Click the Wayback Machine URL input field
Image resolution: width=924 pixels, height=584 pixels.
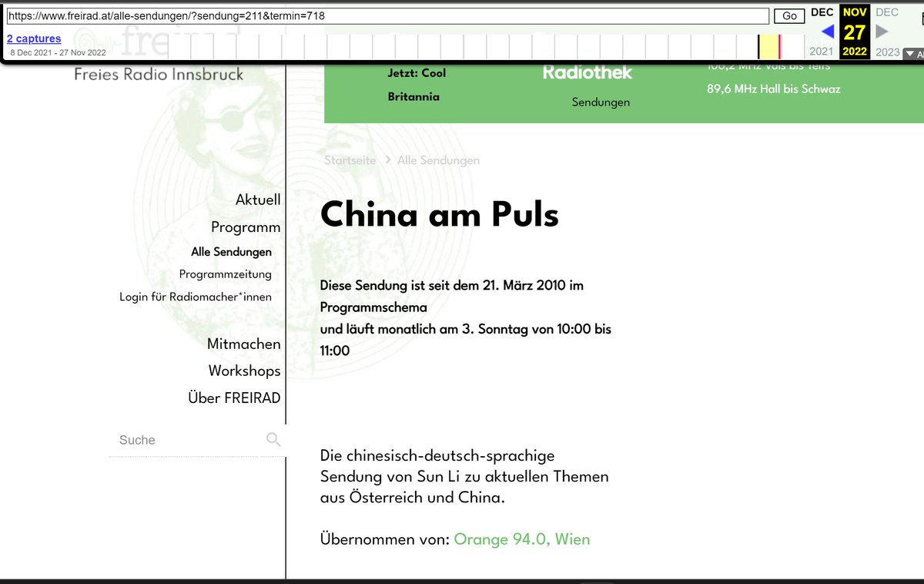387,15
